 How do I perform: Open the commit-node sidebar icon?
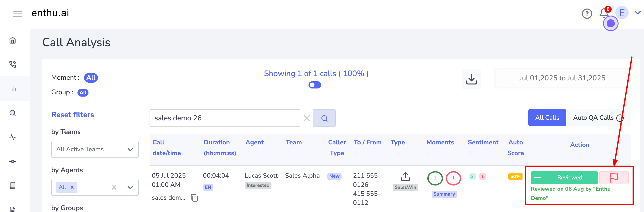(13, 161)
